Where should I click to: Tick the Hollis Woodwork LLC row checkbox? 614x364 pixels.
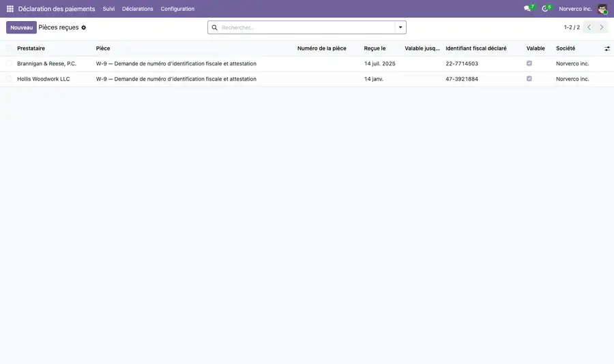pyautogui.click(x=9, y=78)
